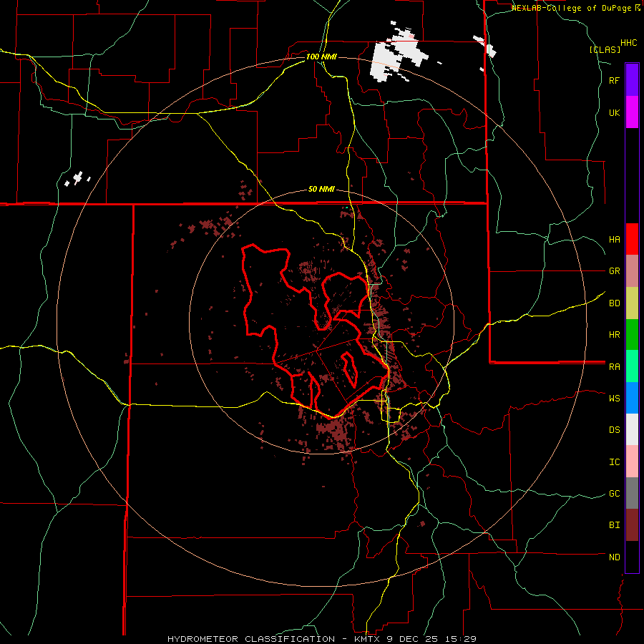Click the 50 NMI range ring label
The width and height of the screenshot is (644, 644).
pos(321,189)
